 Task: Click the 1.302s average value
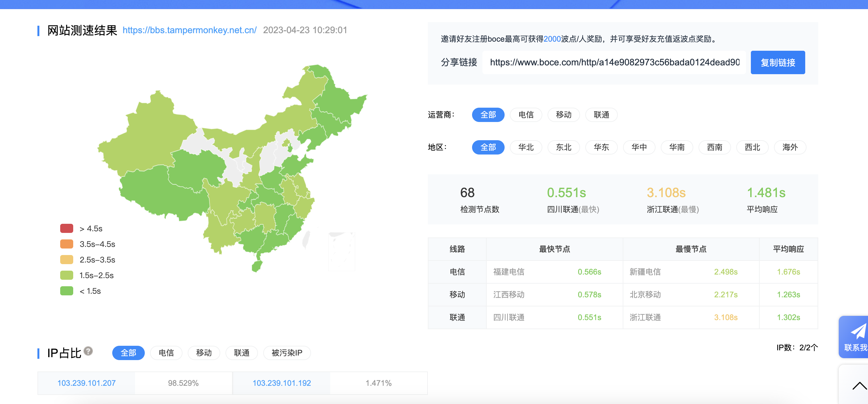788,317
